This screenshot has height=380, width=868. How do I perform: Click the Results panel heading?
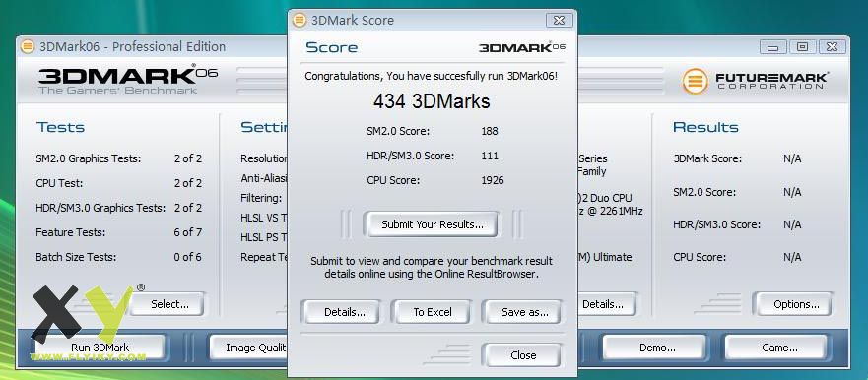pos(705,127)
